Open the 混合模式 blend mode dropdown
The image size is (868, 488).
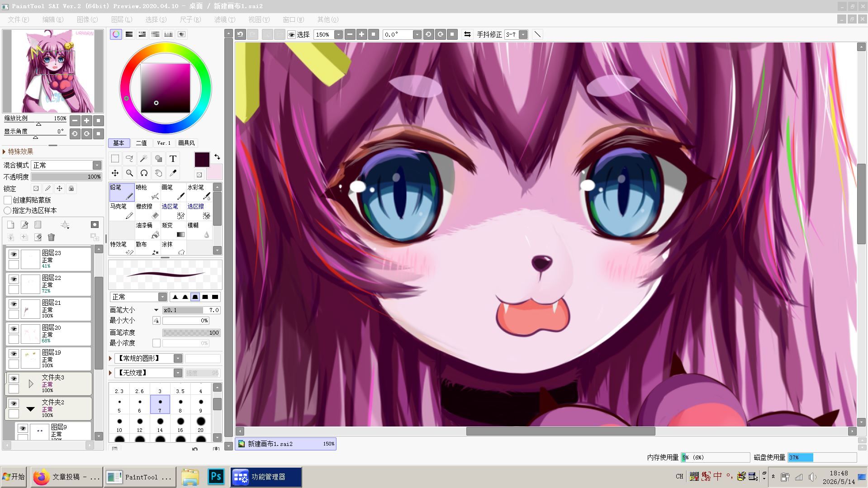(66, 165)
